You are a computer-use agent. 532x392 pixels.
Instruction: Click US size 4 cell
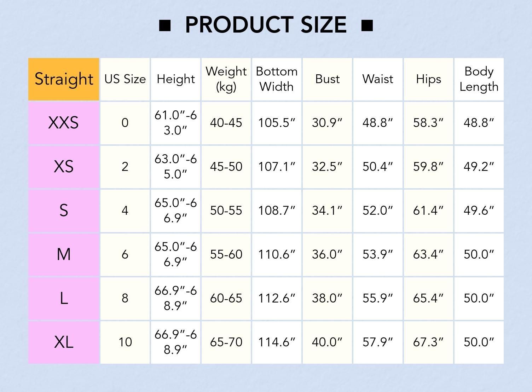125,211
